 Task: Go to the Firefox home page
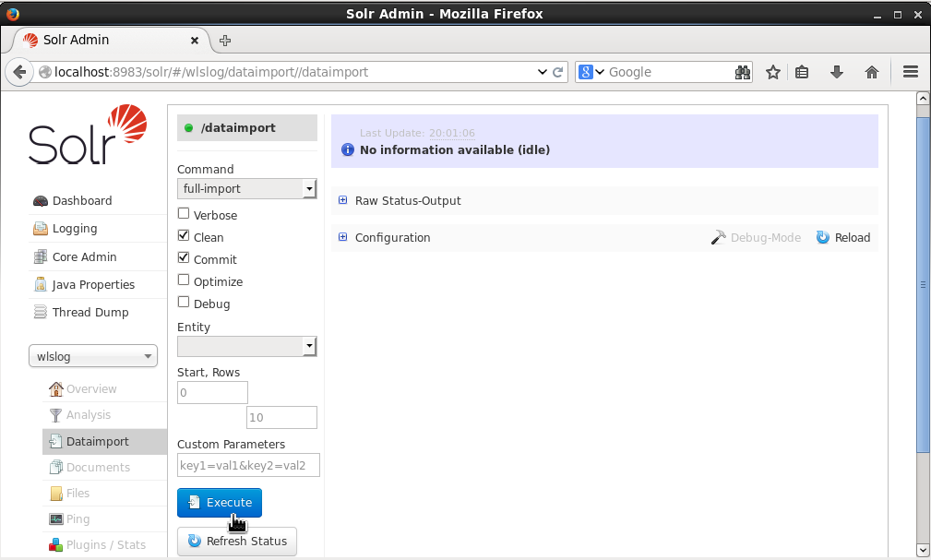871,73
